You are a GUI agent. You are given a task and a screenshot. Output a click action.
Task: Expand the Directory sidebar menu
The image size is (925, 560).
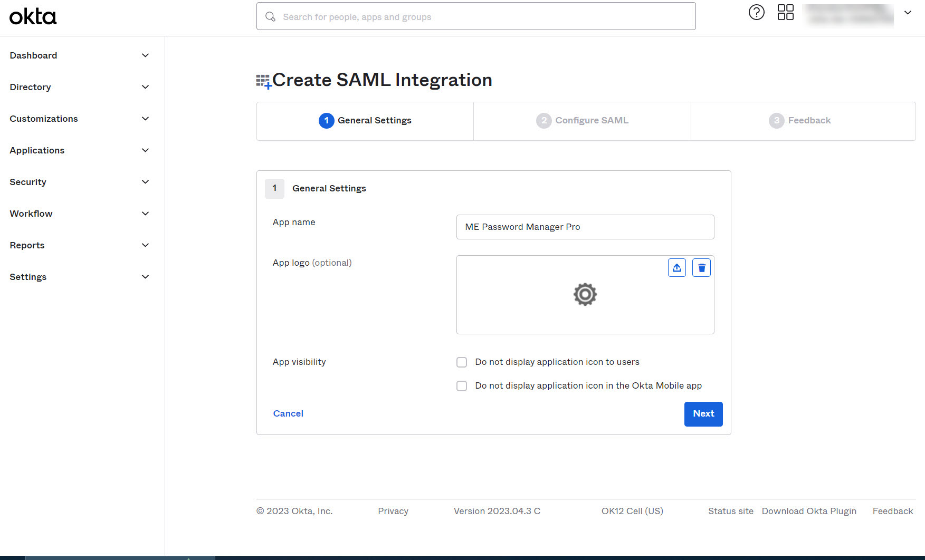(x=79, y=87)
